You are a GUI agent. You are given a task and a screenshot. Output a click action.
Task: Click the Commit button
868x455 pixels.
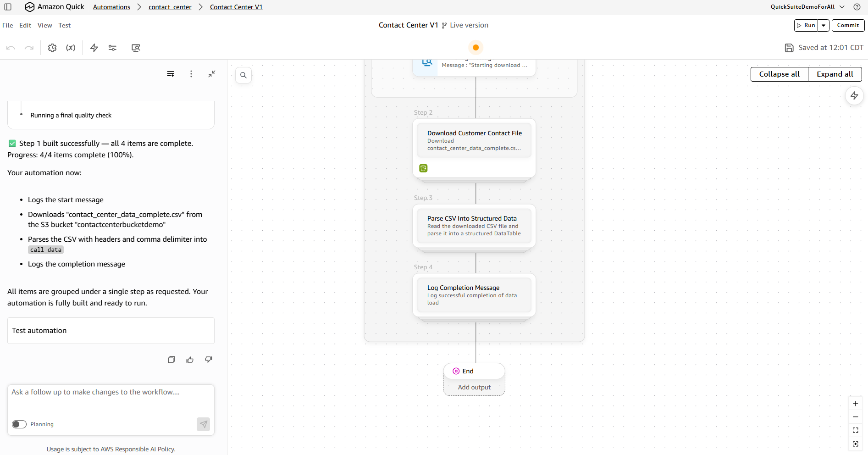tap(848, 25)
